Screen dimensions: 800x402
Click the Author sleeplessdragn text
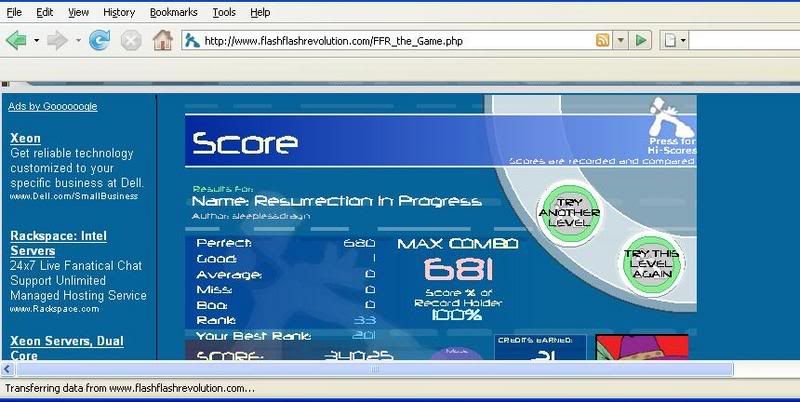[x=251, y=216]
